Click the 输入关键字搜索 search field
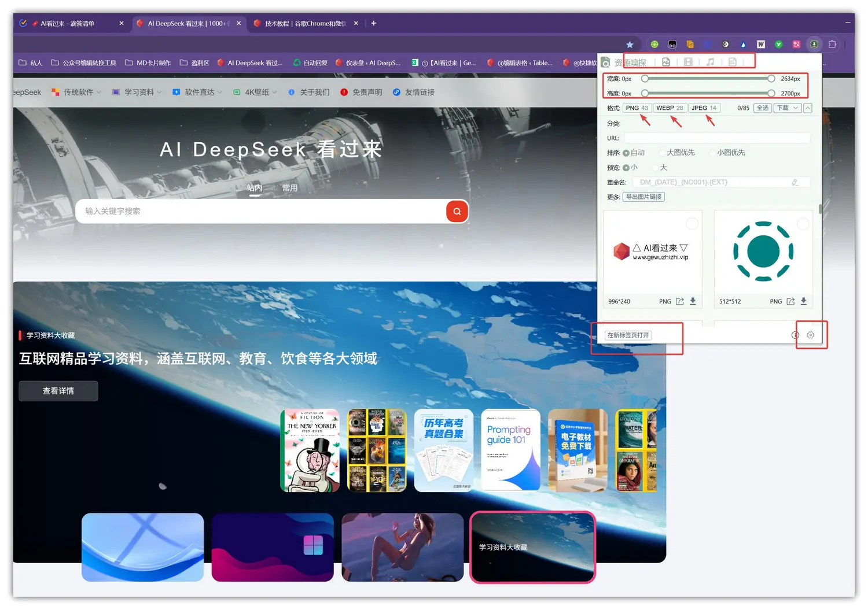The height and width of the screenshot is (610, 868). click(260, 211)
